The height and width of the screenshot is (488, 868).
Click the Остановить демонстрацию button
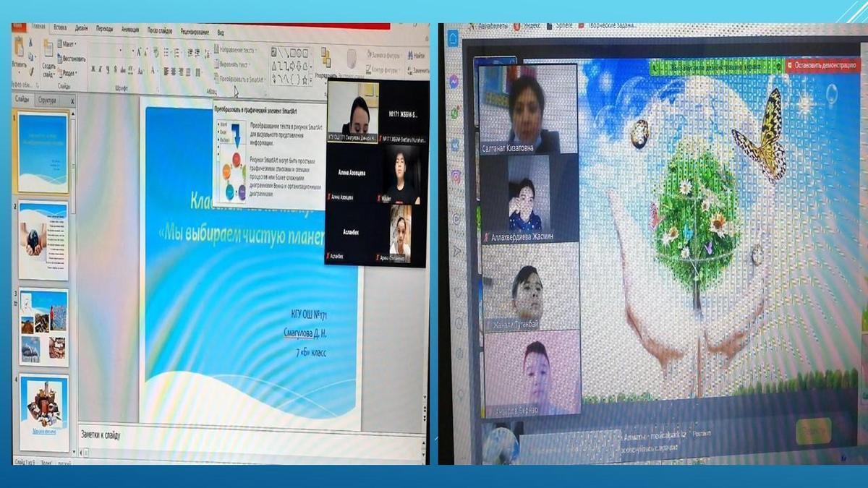click(824, 65)
